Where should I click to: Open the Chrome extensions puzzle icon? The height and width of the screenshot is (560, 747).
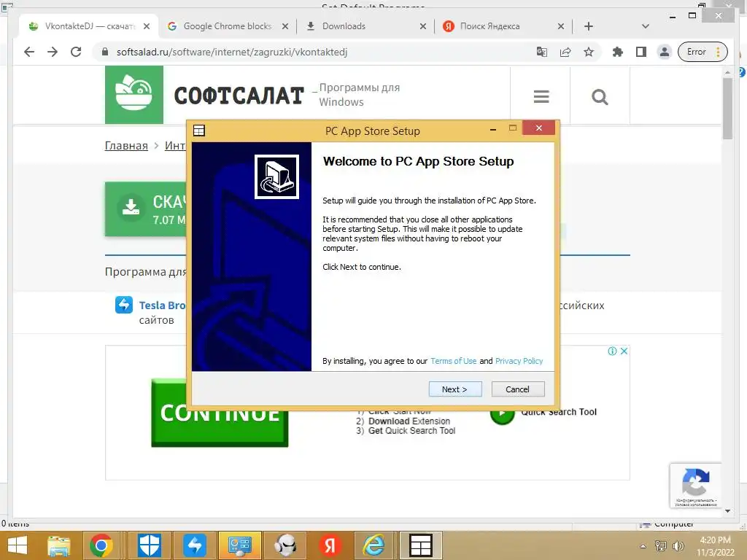pos(617,52)
